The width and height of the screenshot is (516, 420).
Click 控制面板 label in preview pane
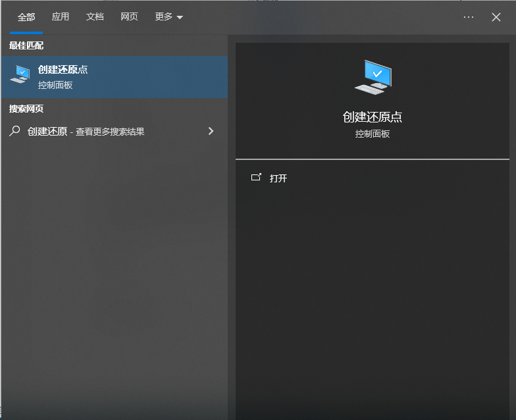[373, 134]
